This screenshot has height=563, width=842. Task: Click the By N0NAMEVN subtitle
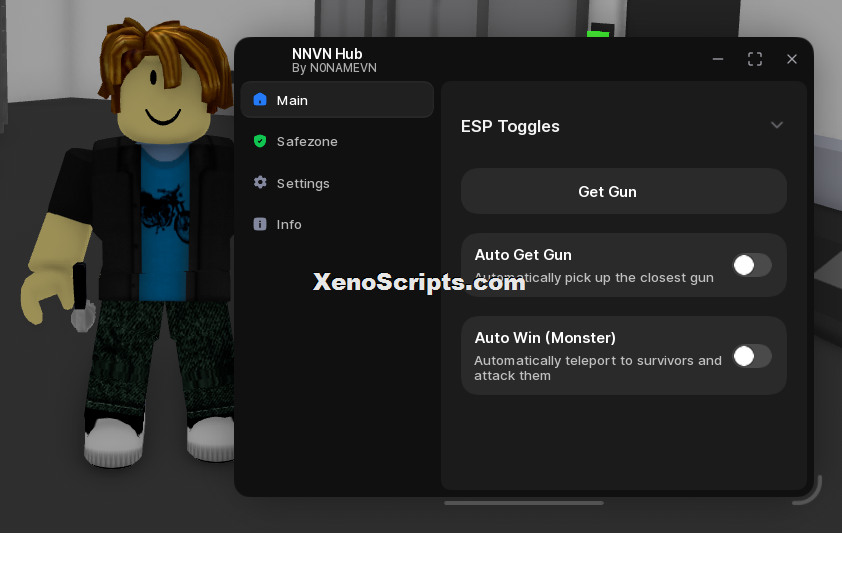334,68
